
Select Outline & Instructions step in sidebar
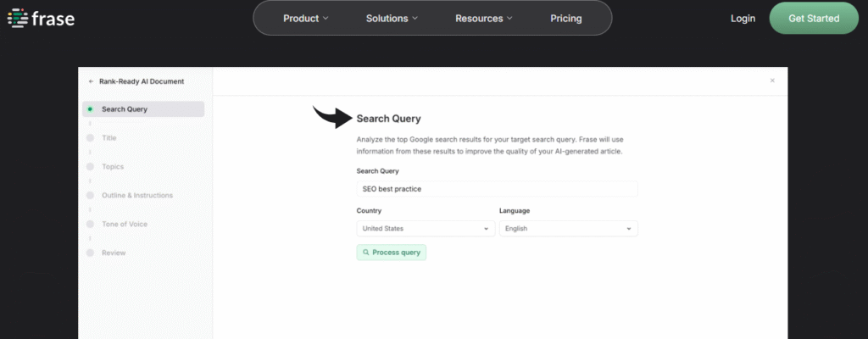coord(136,195)
